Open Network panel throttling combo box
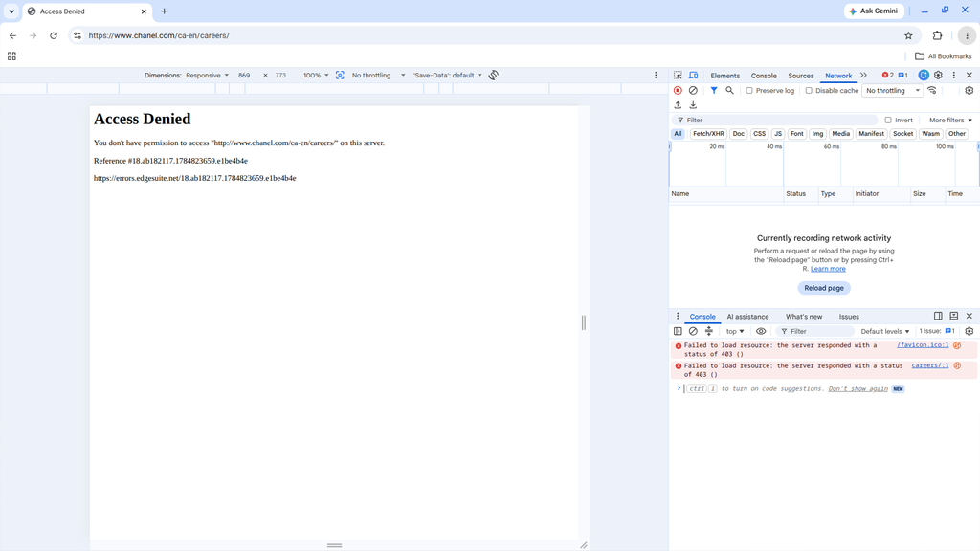 [x=893, y=91]
